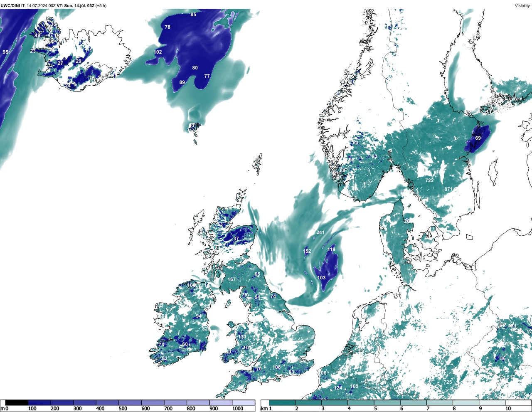Click the value 725 over Germany

[x=448, y=382]
